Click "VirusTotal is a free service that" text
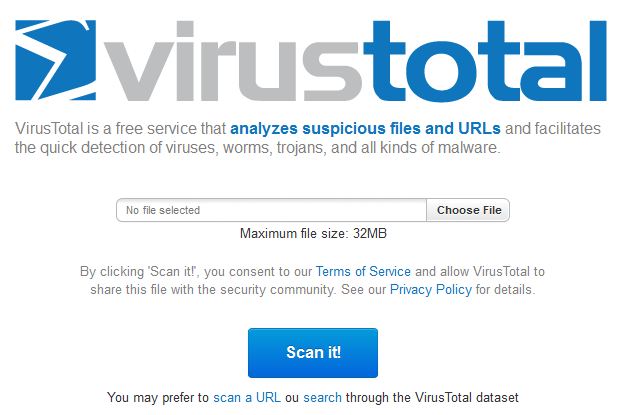Viewport: 628px width, 415px height. pyautogui.click(x=121, y=129)
